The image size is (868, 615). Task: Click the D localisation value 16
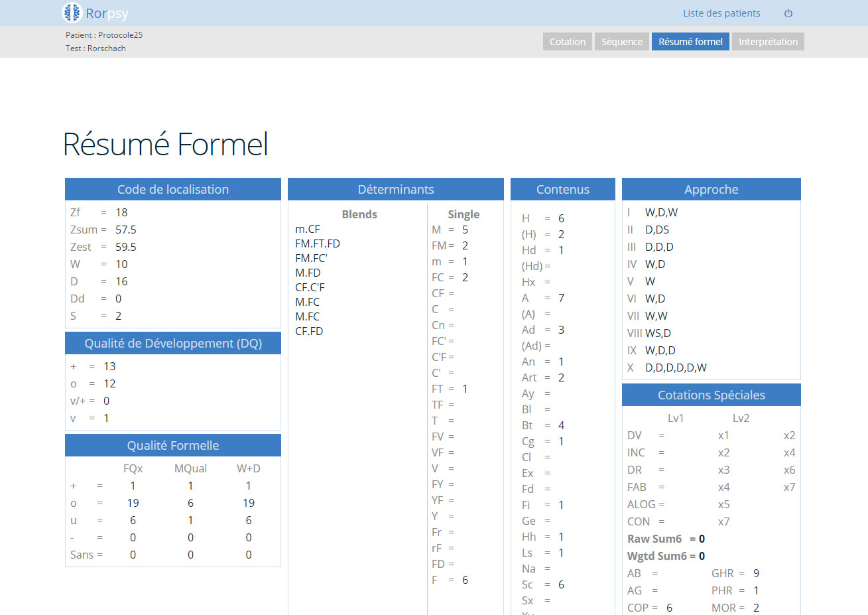tap(121, 281)
